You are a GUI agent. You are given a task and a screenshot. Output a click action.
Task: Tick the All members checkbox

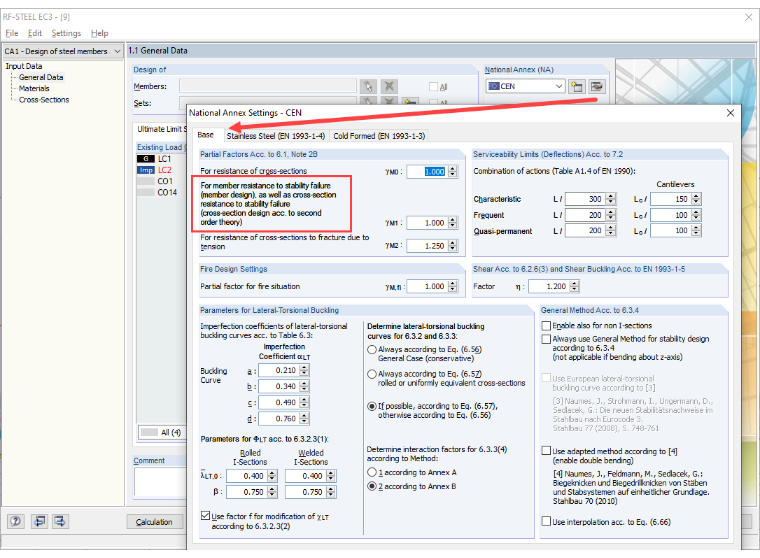tap(433, 87)
